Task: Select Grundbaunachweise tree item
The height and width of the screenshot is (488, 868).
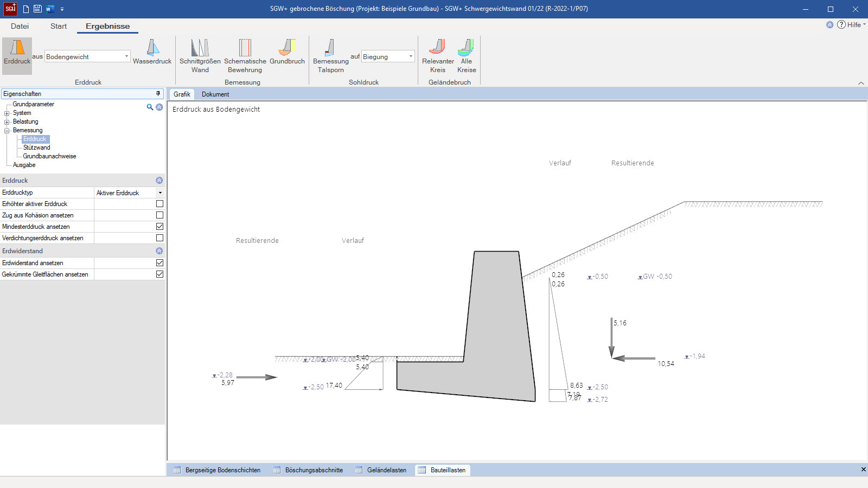Action: tap(49, 156)
